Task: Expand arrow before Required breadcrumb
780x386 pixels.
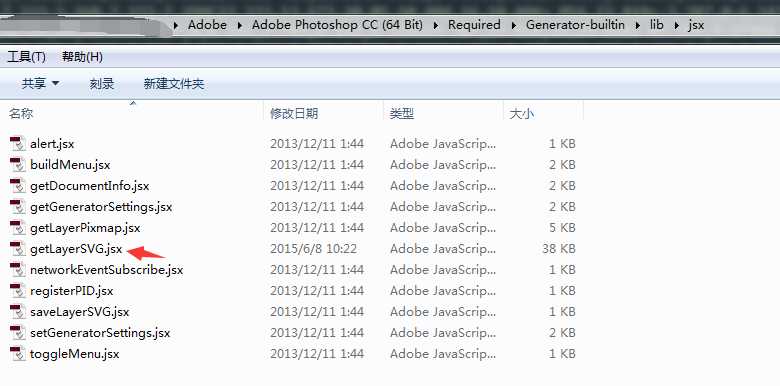Action: pyautogui.click(x=436, y=25)
